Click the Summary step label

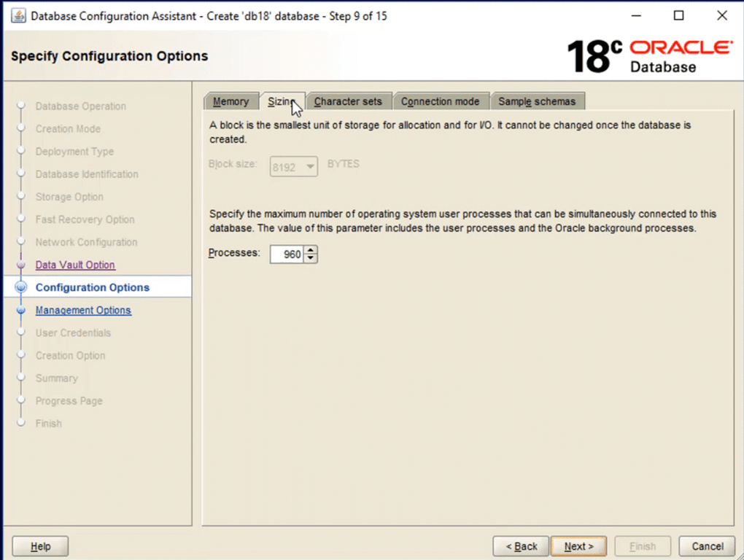pos(56,378)
